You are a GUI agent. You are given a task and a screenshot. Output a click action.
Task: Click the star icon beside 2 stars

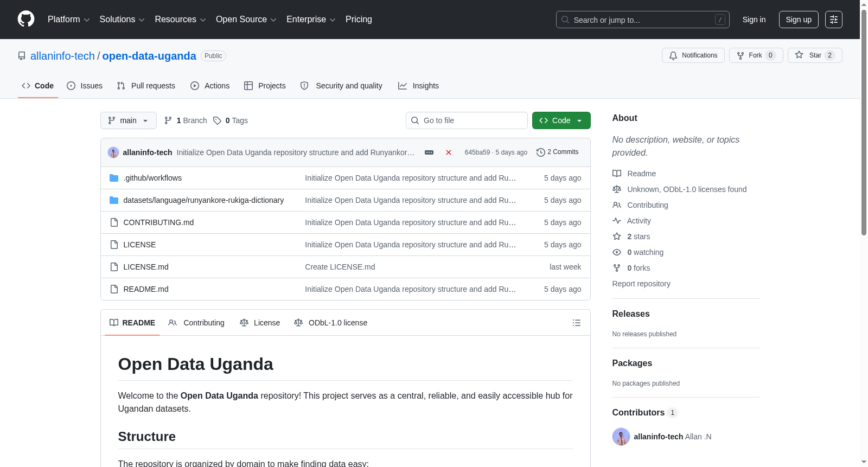617,236
